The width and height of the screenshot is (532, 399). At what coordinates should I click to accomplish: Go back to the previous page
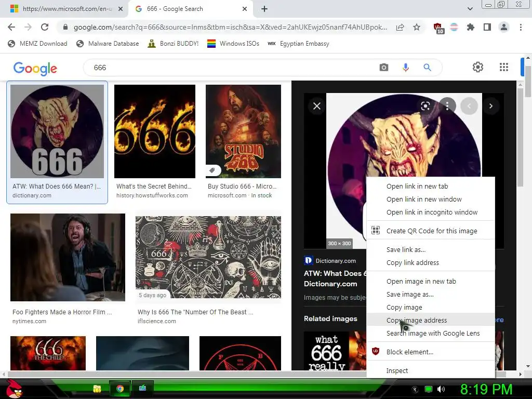(x=11, y=27)
